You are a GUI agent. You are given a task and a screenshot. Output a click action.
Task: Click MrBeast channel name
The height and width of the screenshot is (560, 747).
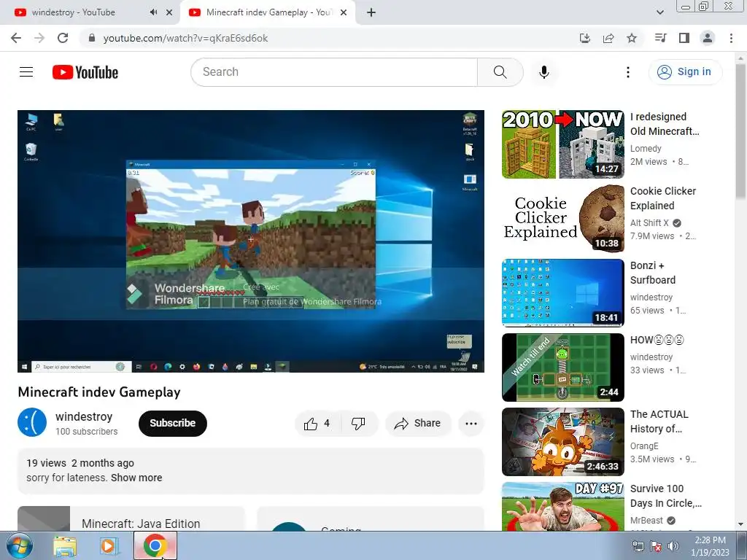[x=646, y=521]
